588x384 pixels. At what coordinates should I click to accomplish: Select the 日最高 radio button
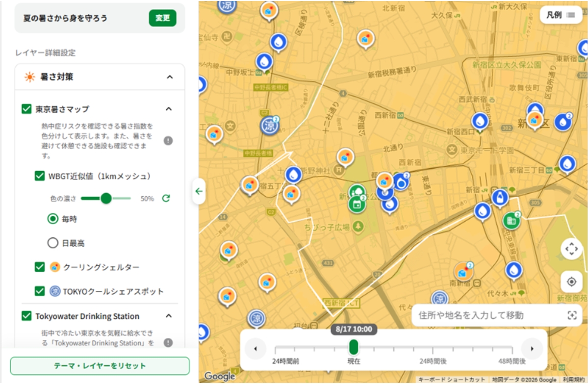click(53, 243)
